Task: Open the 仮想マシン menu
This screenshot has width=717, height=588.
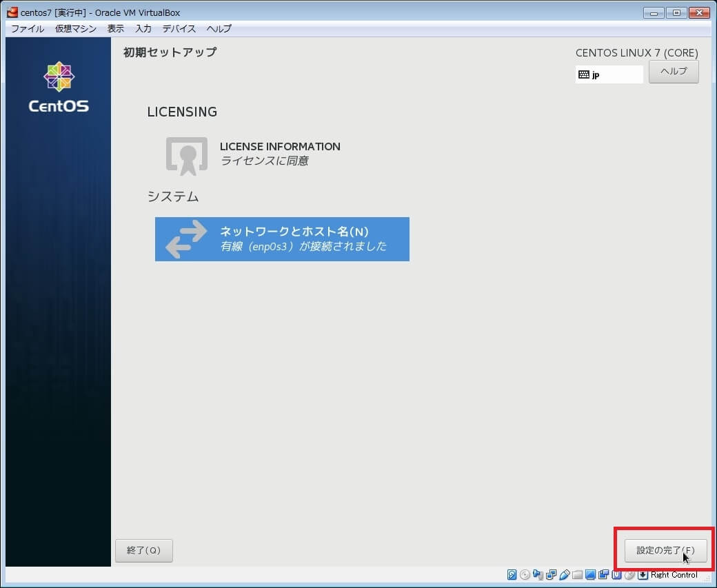Action: pos(76,29)
